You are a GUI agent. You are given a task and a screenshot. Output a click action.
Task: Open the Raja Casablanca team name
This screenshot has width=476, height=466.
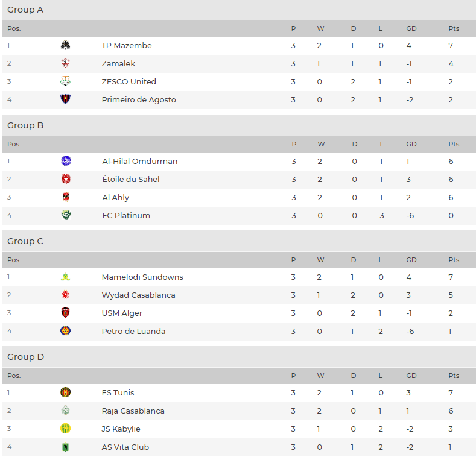(133, 411)
